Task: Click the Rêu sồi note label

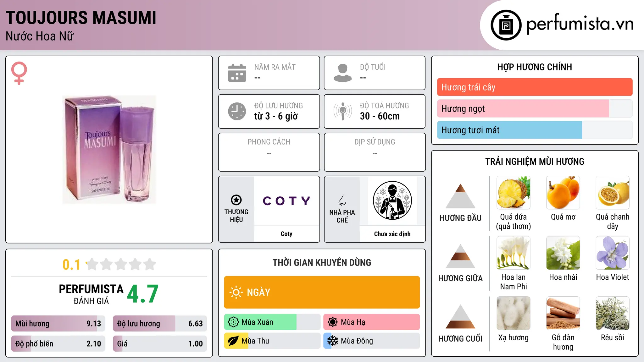Action: pos(613,337)
